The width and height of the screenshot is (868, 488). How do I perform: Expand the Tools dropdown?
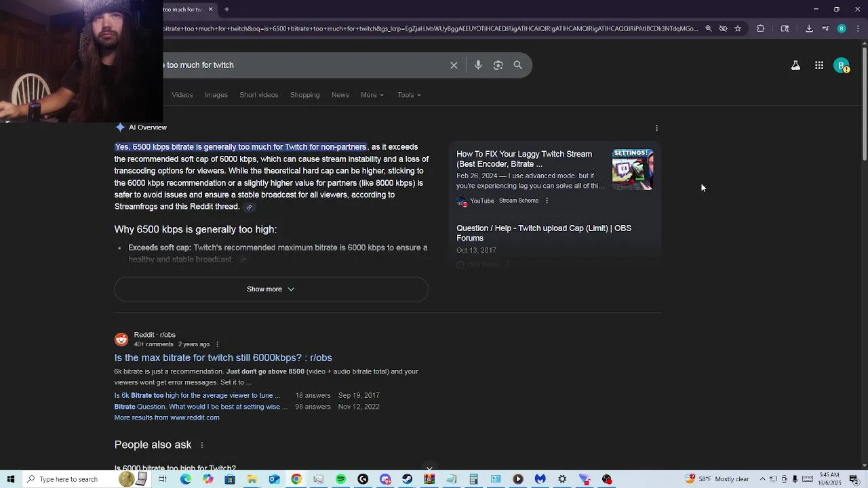click(x=409, y=95)
